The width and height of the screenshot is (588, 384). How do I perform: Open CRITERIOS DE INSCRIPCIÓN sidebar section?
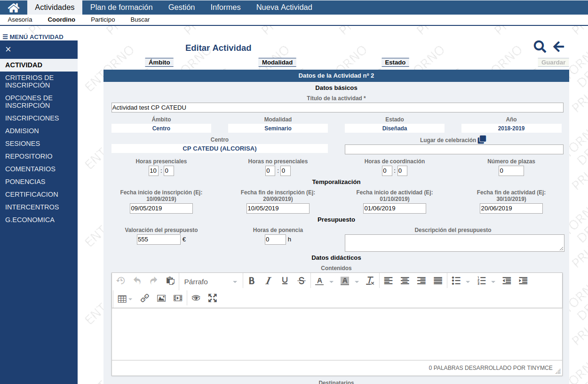point(39,81)
